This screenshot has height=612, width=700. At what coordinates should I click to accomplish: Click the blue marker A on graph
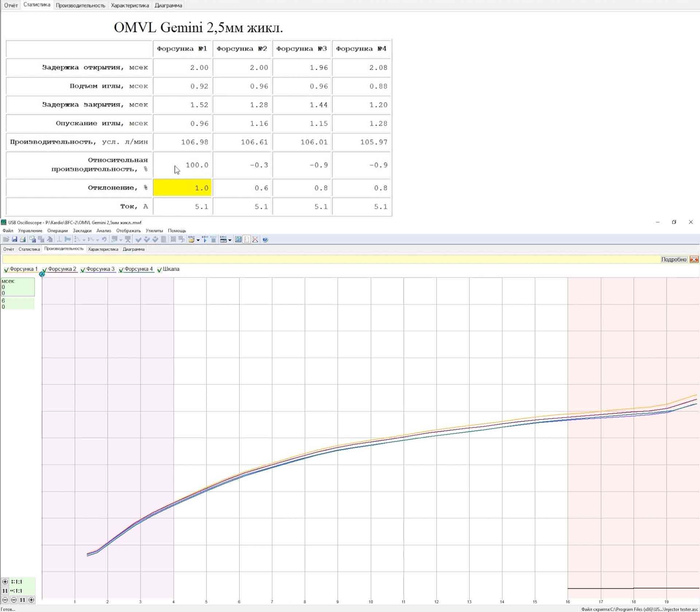point(42,274)
